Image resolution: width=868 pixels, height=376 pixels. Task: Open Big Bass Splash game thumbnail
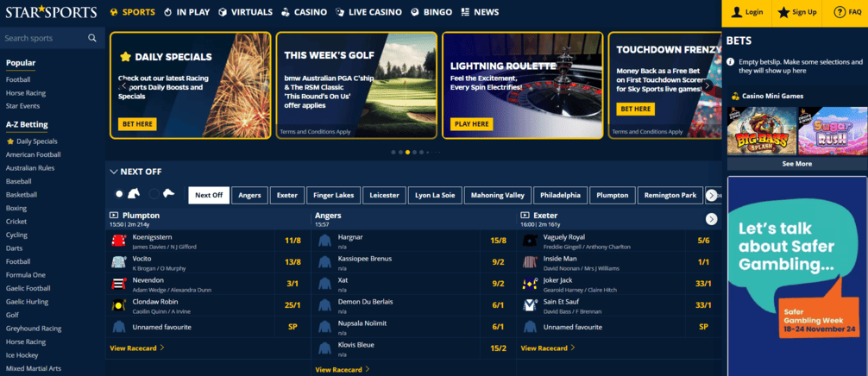coord(761,131)
